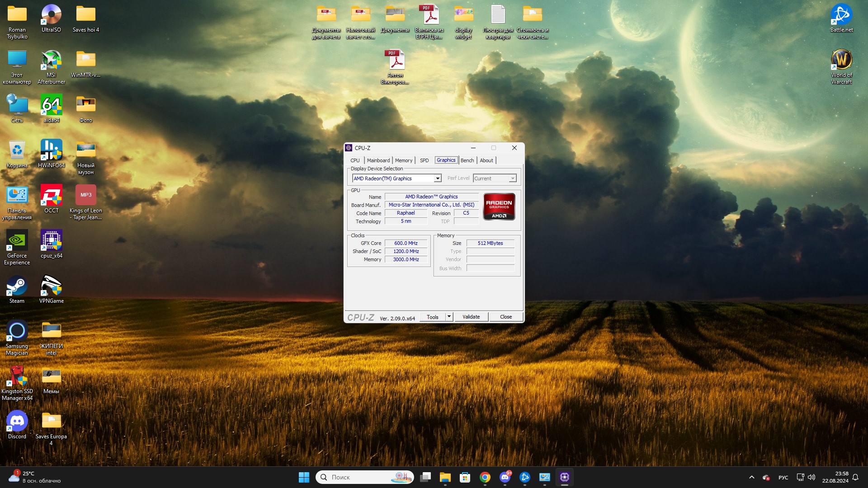Expand the Display Device Selection dropdown
Viewport: 868px width, 488px height.
coord(438,178)
